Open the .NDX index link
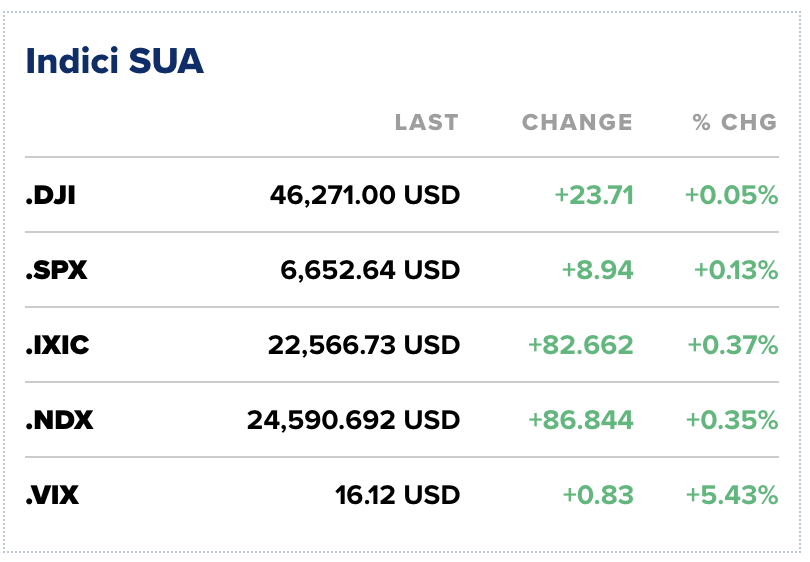Viewport: 810px width, 562px height. click(x=59, y=420)
